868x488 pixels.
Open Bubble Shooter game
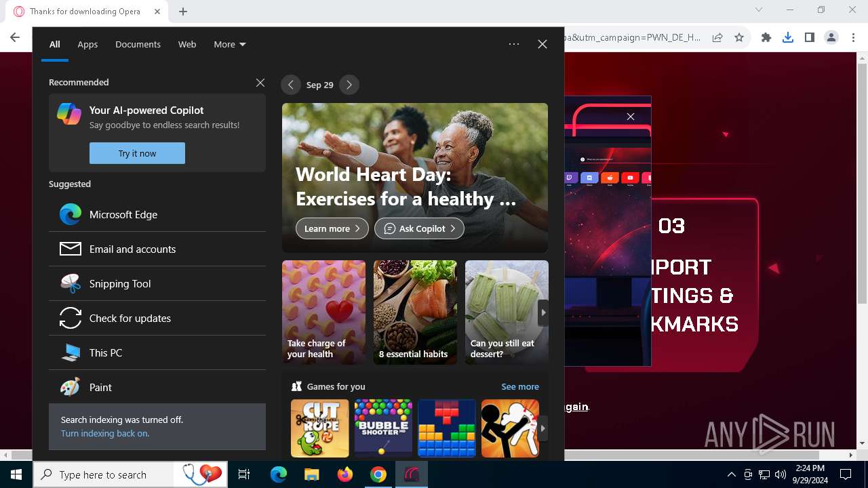tap(383, 428)
